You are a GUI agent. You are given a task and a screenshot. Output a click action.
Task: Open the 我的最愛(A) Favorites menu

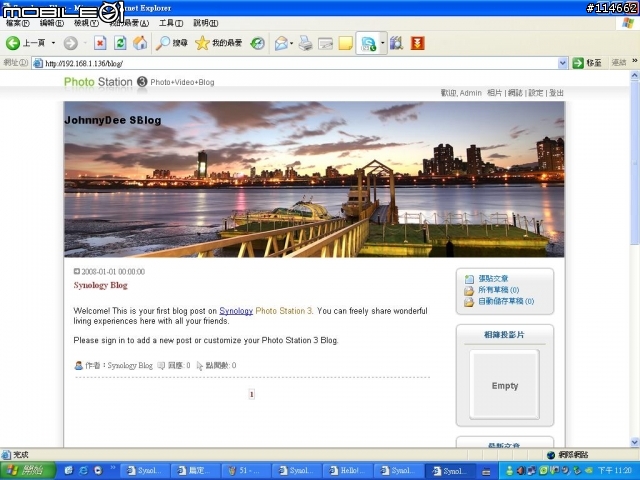[129, 23]
